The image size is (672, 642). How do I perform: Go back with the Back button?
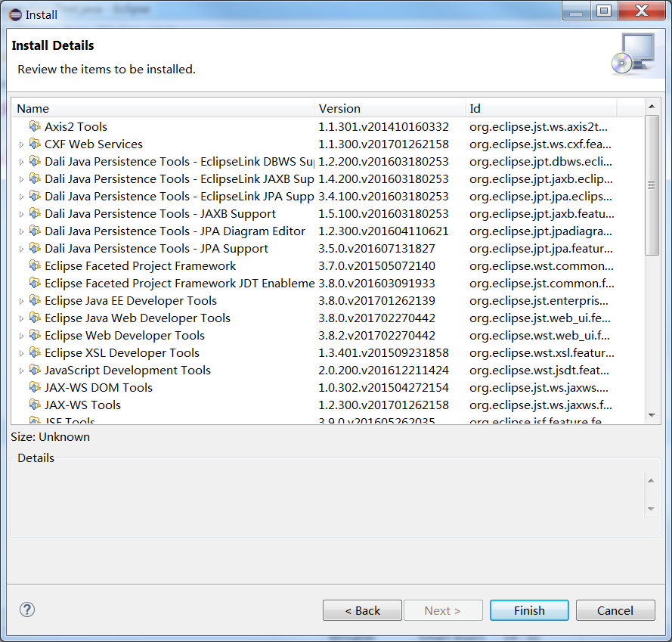(362, 610)
